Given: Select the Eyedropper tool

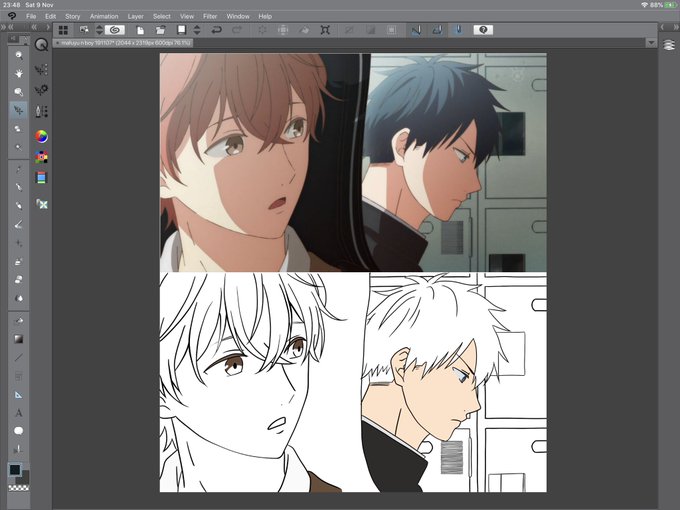Looking at the screenshot, I should click(x=19, y=169).
